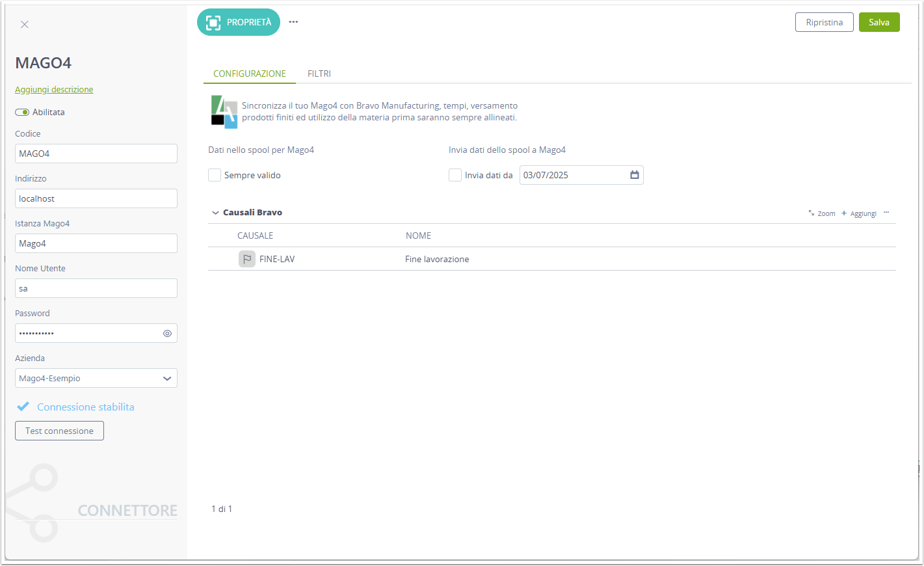Click the Mago4 logo icon

click(x=224, y=112)
